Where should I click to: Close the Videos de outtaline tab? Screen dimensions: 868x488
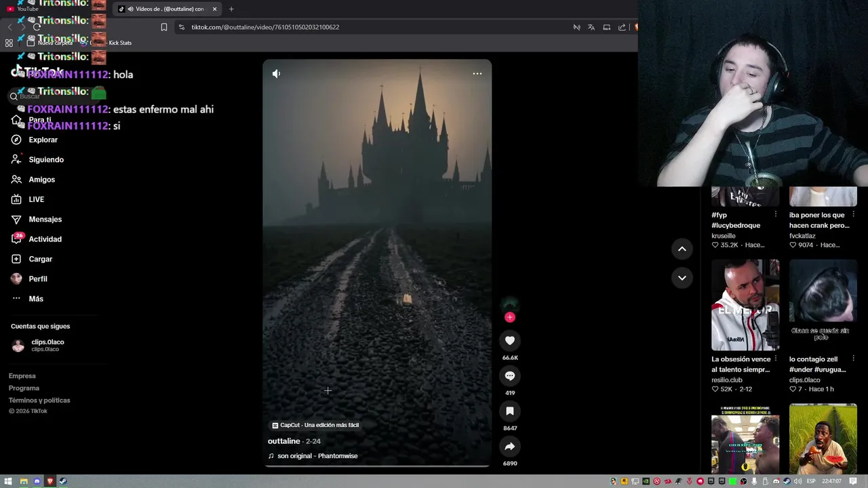(214, 9)
